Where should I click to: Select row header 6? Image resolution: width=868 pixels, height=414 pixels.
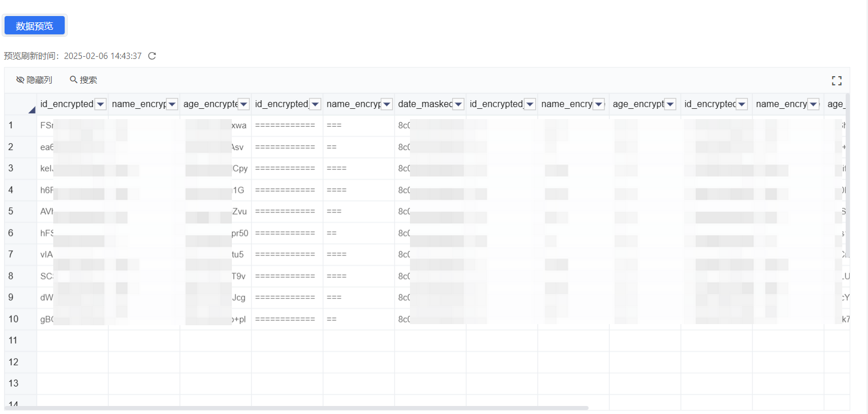click(x=21, y=233)
